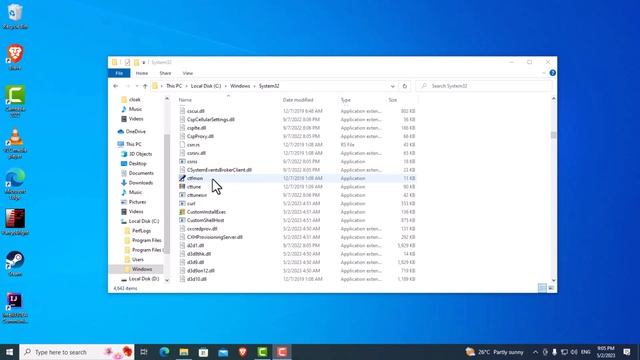Click the green Camtasia taskbar icon
The image size is (640, 360).
(262, 352)
